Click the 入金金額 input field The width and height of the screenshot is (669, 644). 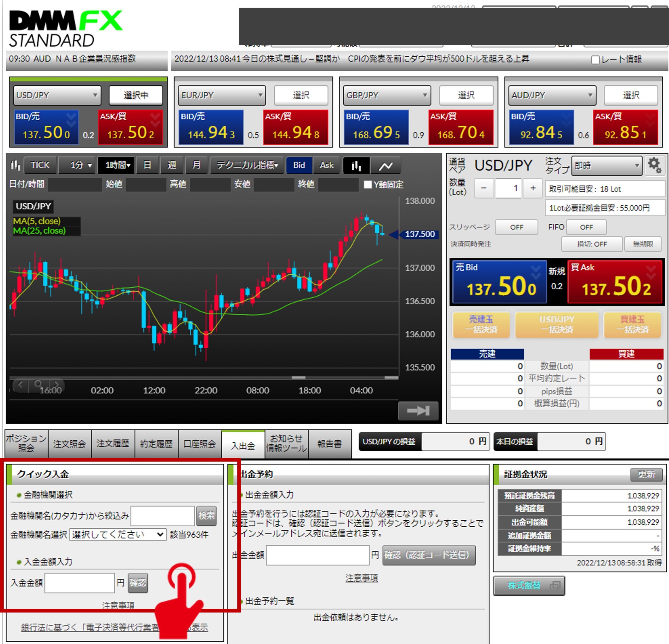(79, 583)
